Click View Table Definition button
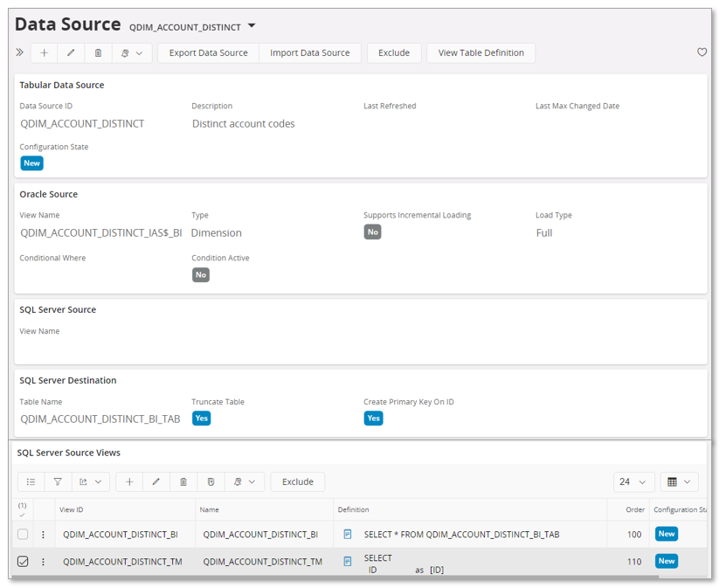The width and height of the screenshot is (726, 588). [481, 53]
